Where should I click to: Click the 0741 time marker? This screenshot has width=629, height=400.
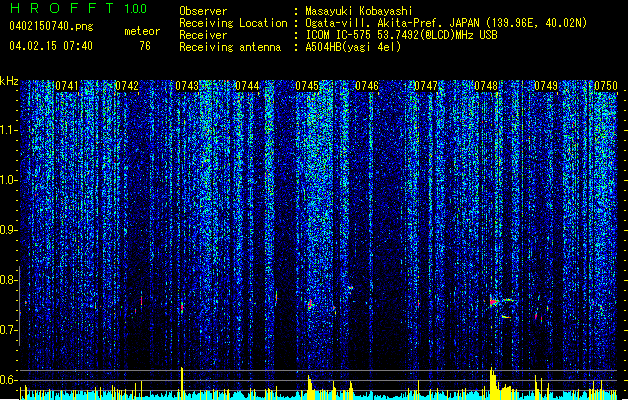[x=67, y=86]
